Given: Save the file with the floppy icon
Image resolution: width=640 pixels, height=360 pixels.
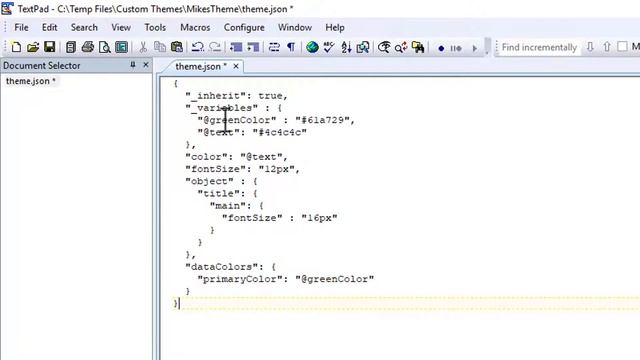Looking at the screenshot, I should click(49, 47).
